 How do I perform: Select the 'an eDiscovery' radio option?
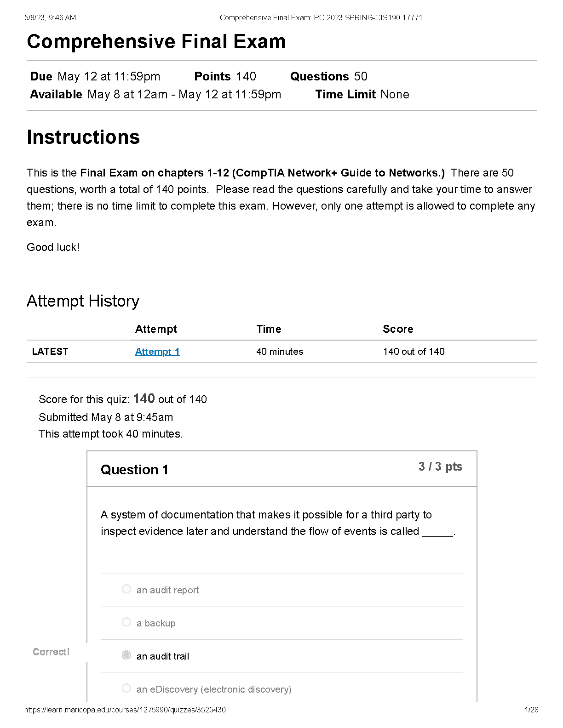(126, 688)
